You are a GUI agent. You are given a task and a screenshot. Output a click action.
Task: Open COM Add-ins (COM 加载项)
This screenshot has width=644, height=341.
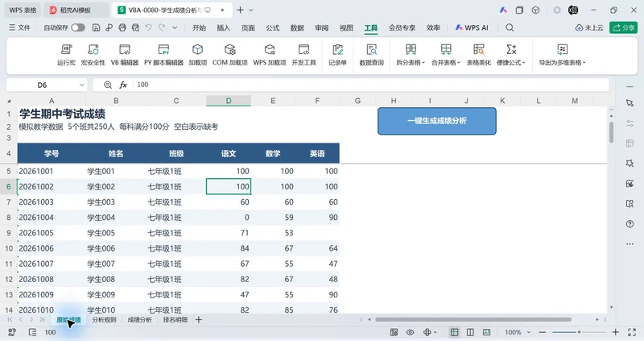[230, 55]
